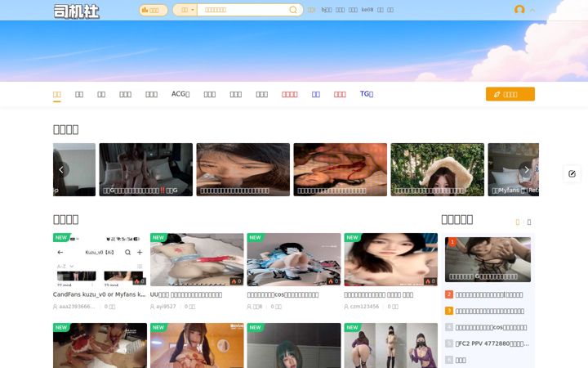Click the magnifier search icon

pos(293,10)
